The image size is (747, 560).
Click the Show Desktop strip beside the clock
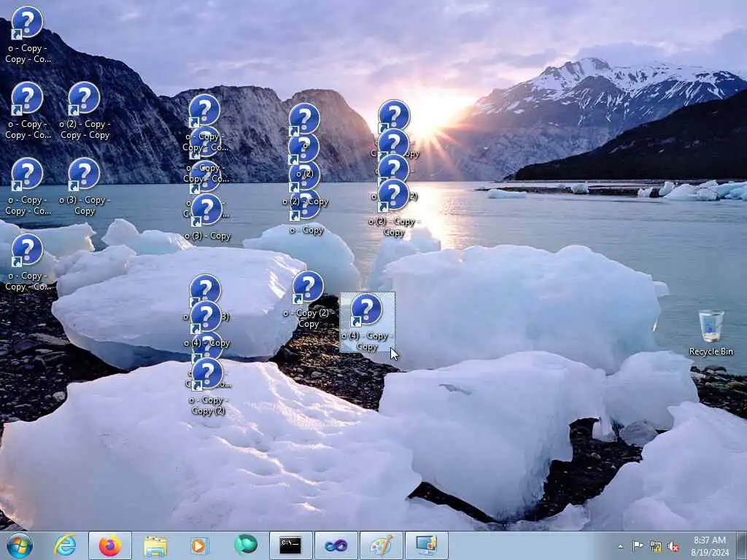[742, 545]
